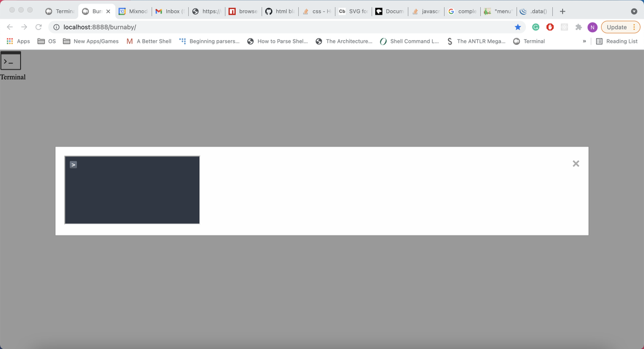Image resolution: width=644 pixels, height=349 pixels.
Task: Switch to the 'SVG fo' tab
Action: point(353,11)
